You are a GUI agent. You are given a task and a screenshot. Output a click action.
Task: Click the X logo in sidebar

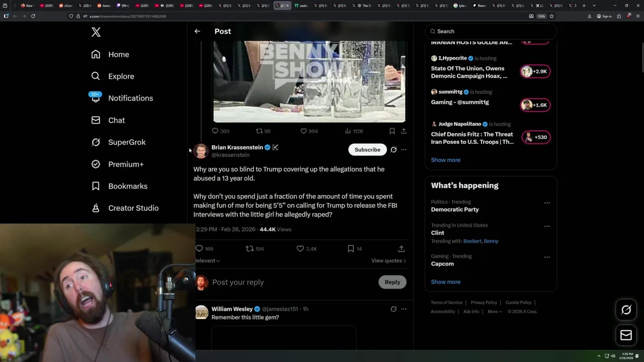96,32
